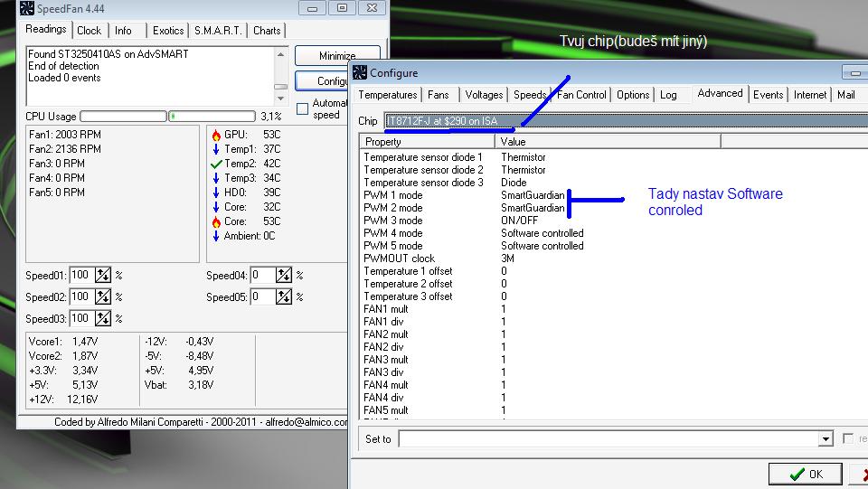Click the second CPU Usage bar

[212, 117]
